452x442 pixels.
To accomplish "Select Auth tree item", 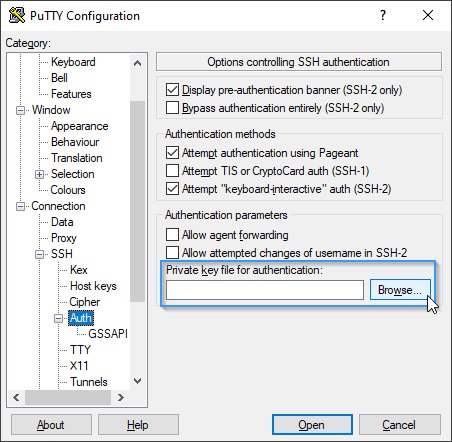I will [x=81, y=318].
